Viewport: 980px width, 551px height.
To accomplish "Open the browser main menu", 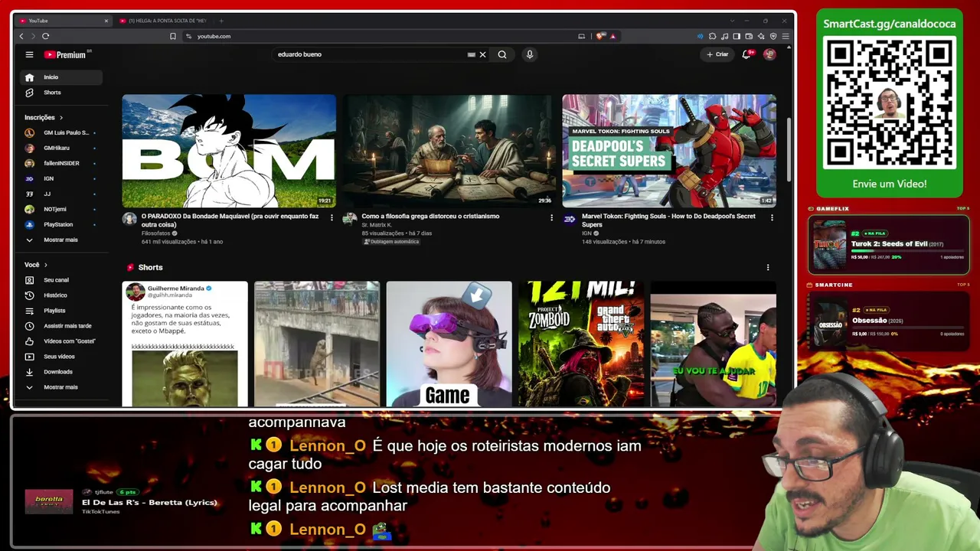I will click(x=786, y=36).
